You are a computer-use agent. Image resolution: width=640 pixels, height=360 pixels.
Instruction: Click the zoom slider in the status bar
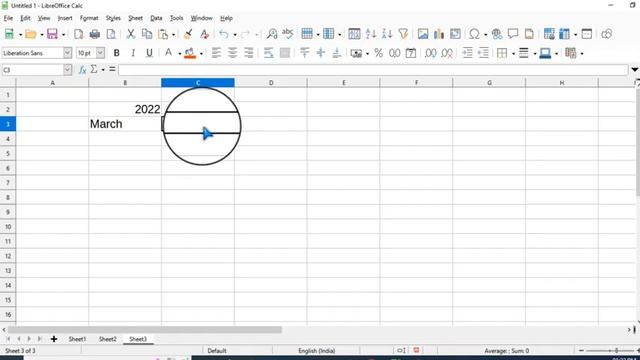pyautogui.click(x=609, y=351)
